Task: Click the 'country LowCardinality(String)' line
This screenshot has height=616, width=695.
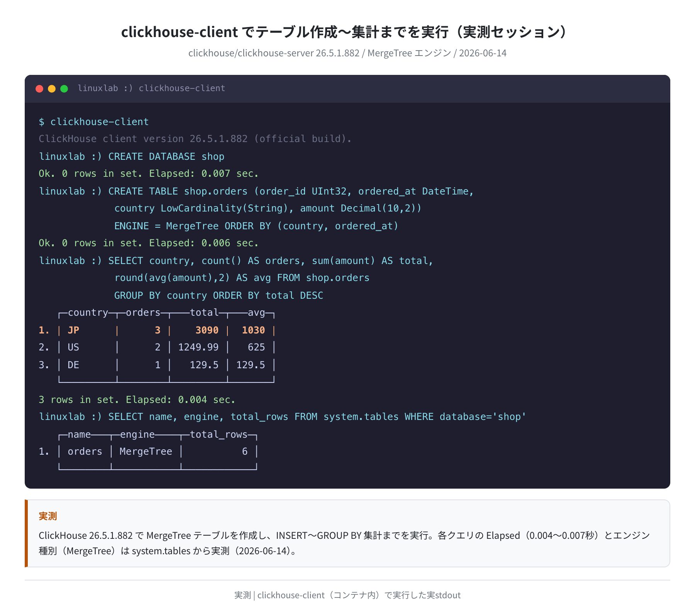Action: click(268, 208)
